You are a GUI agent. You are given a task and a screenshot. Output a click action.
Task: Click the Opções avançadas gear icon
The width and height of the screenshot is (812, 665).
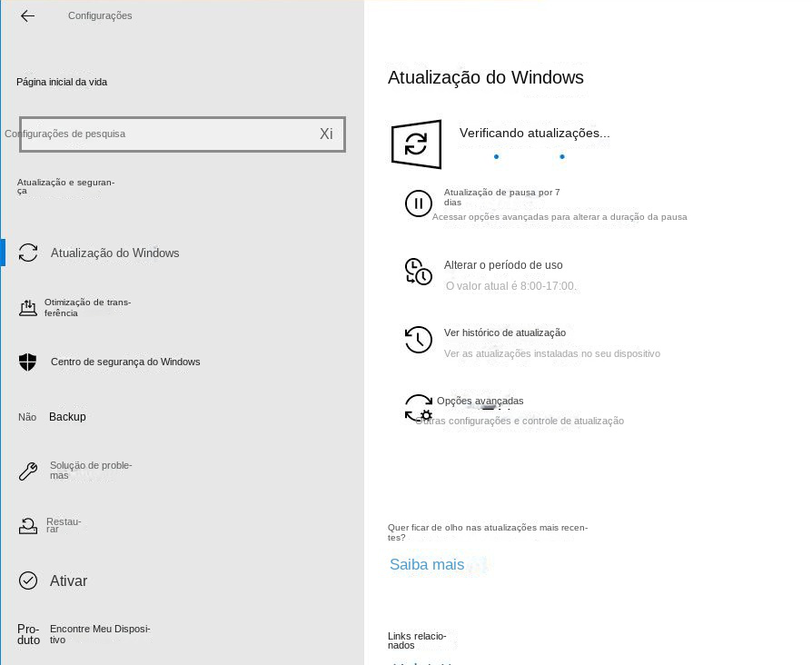pos(419,408)
